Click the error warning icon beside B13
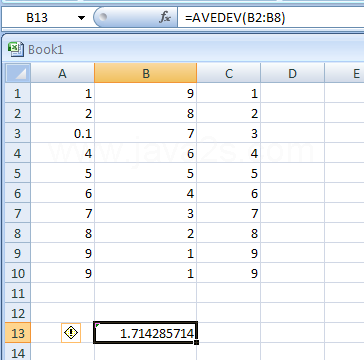The width and height of the screenshot is (364, 360). [x=71, y=333]
